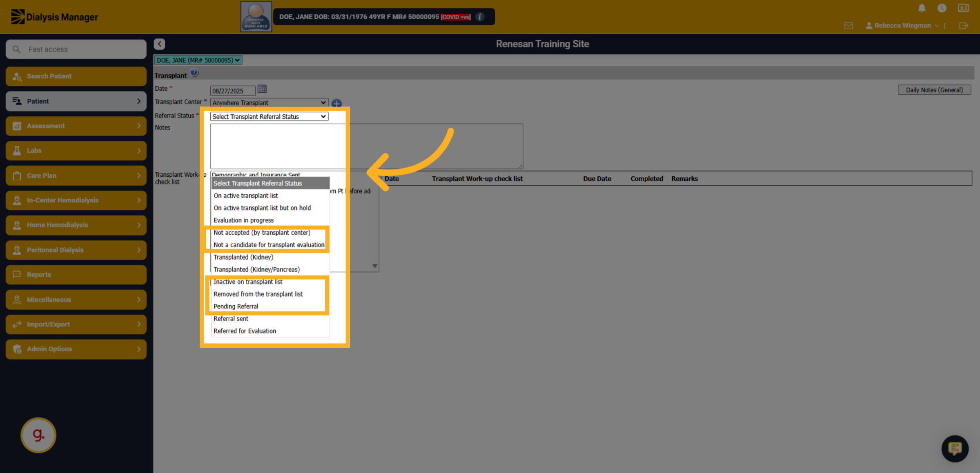Select Evaluation in progress option
980x473 pixels.
[x=270, y=220]
